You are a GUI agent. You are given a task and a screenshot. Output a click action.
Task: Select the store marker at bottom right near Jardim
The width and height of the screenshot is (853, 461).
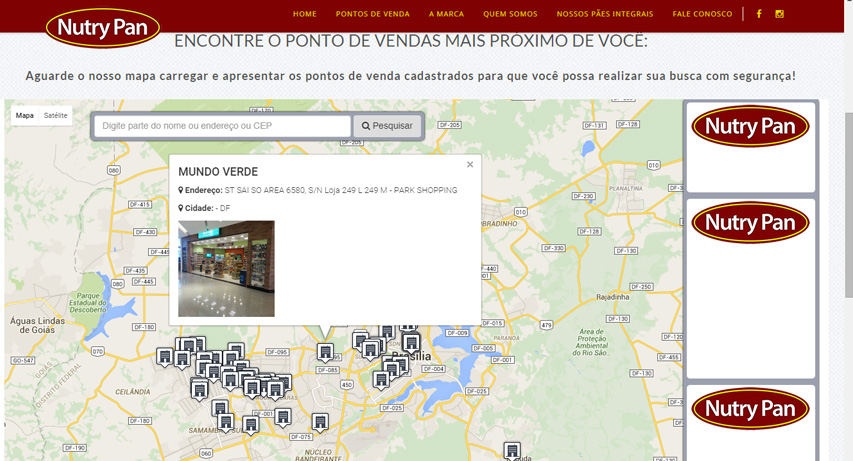click(x=511, y=451)
